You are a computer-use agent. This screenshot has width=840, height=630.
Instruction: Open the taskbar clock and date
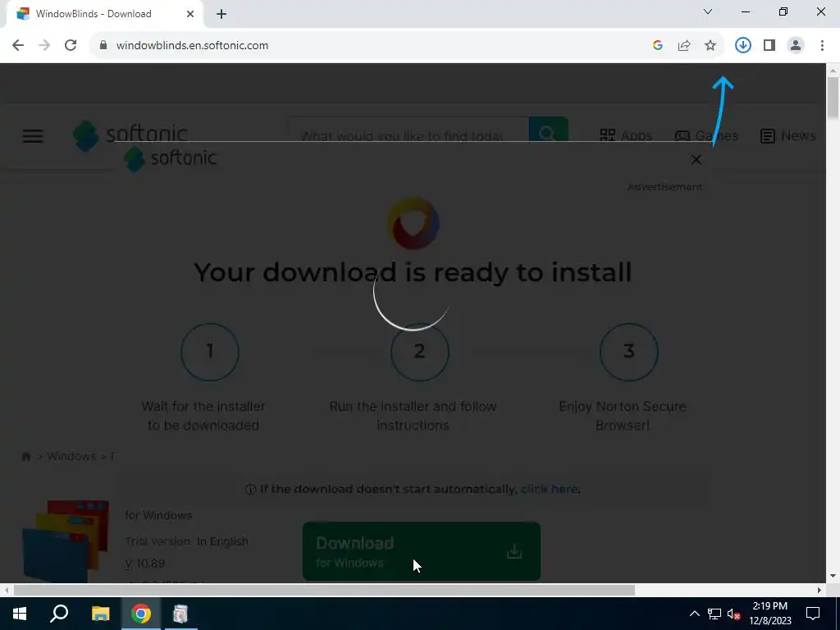coord(769,614)
